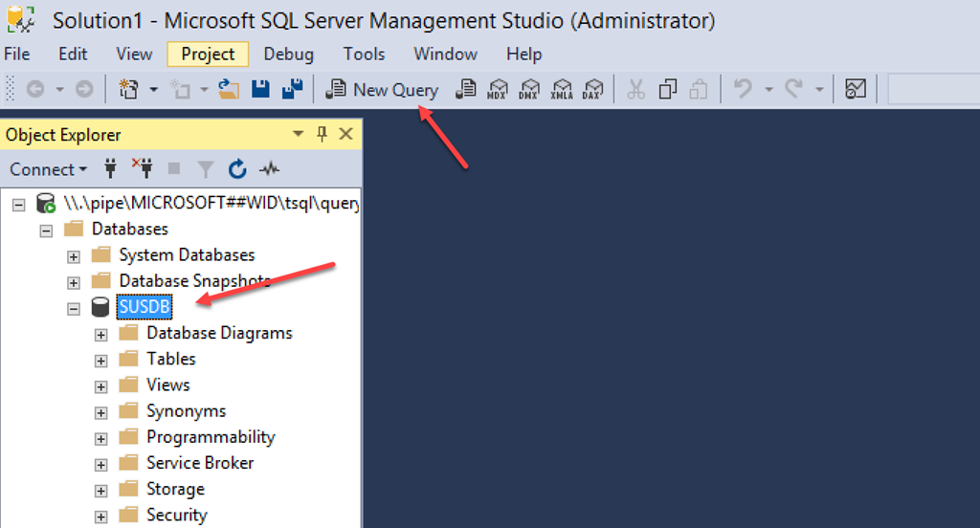Open the Project menu
The image size is (980, 528).
click(x=208, y=55)
